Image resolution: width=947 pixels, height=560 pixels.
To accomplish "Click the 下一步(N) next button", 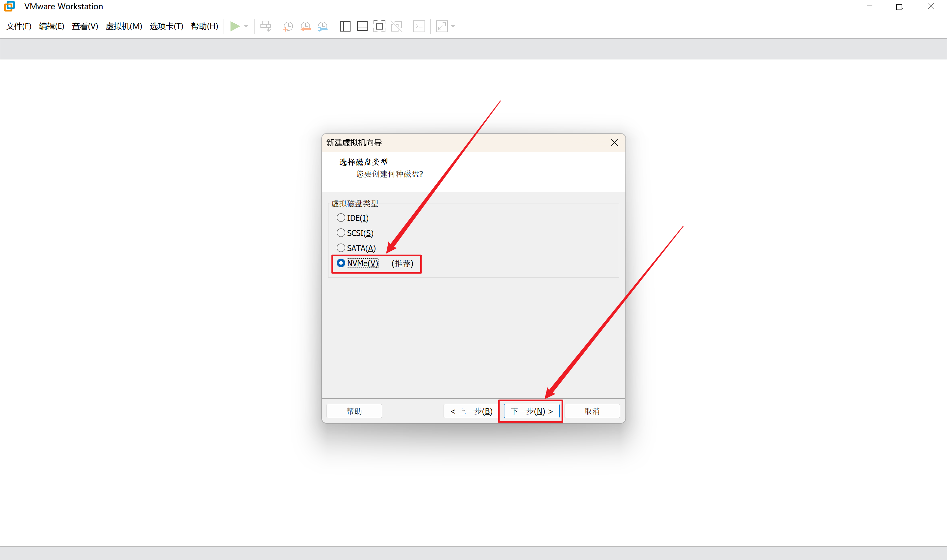I will pos(531,411).
